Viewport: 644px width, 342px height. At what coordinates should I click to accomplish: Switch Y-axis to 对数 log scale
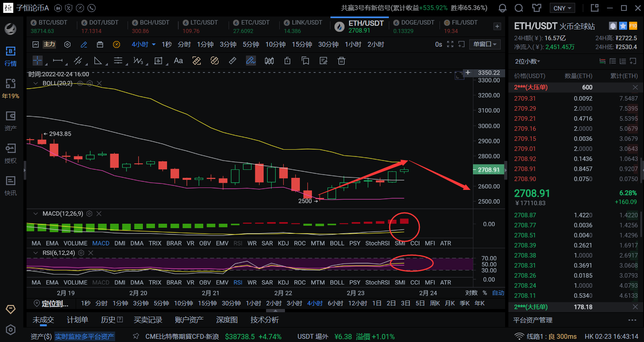click(471, 293)
